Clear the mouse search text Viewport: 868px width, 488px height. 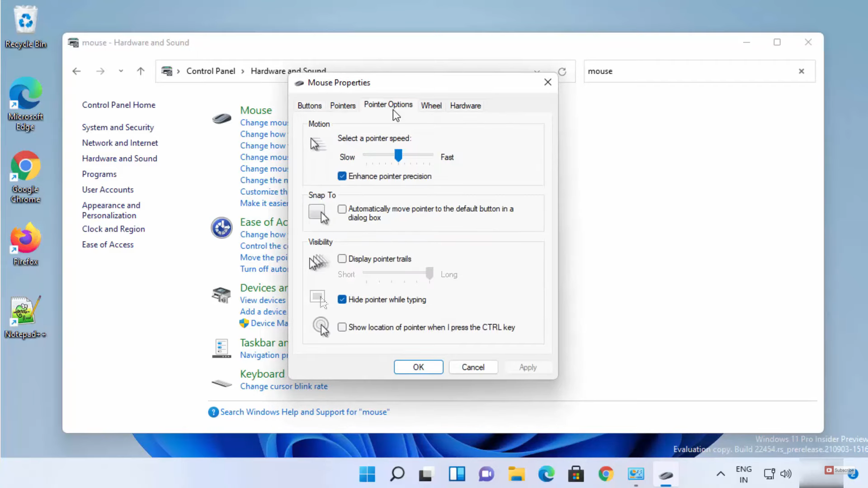point(801,71)
